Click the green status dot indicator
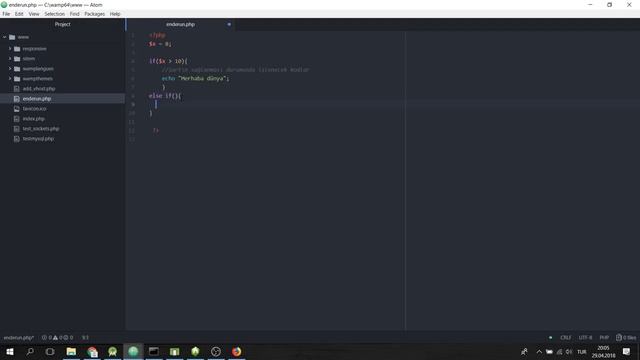The height and width of the screenshot is (360, 640). tap(551, 338)
